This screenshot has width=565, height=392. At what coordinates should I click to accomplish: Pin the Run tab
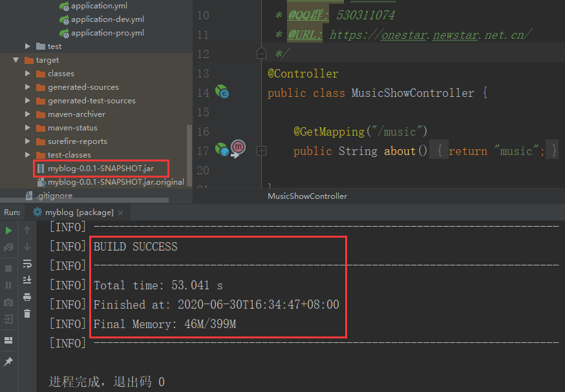(8, 362)
